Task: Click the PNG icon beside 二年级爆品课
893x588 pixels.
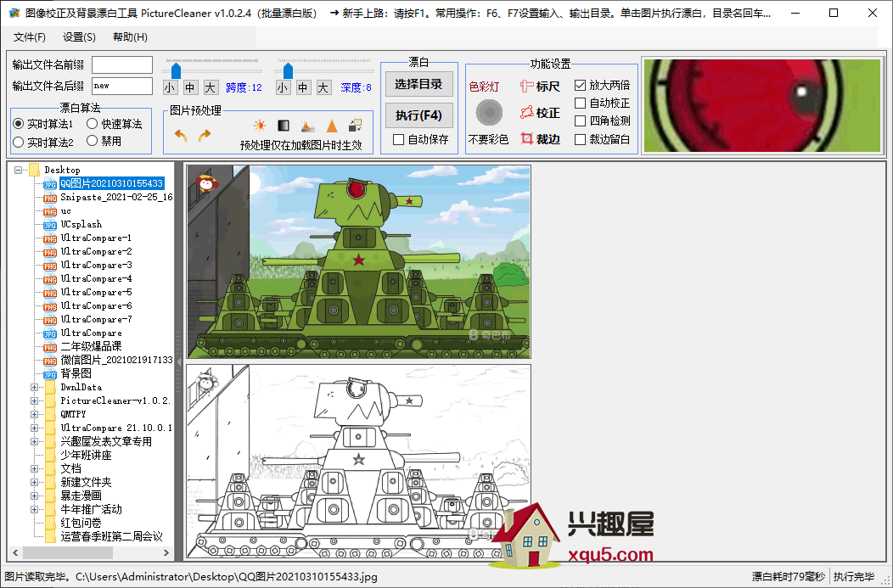Action: click(x=50, y=347)
